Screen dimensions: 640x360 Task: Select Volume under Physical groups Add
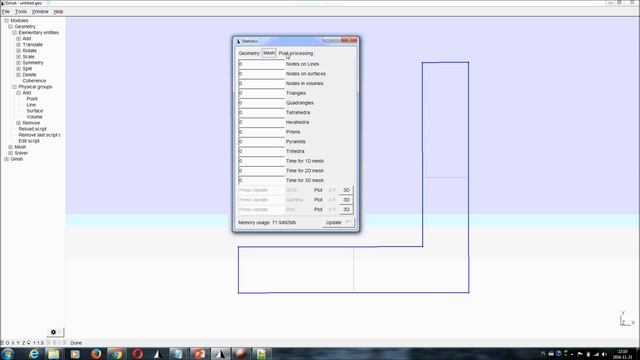point(34,117)
